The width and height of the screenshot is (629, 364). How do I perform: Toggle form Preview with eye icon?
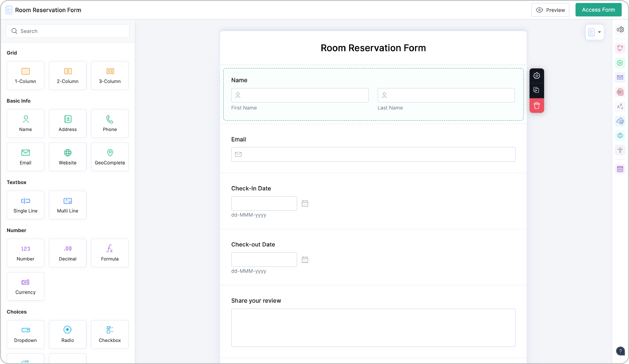(x=550, y=10)
